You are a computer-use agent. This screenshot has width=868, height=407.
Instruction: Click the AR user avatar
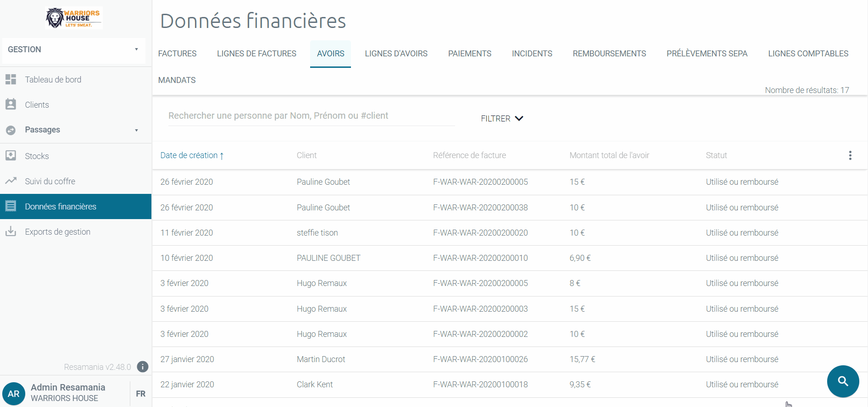(14, 394)
